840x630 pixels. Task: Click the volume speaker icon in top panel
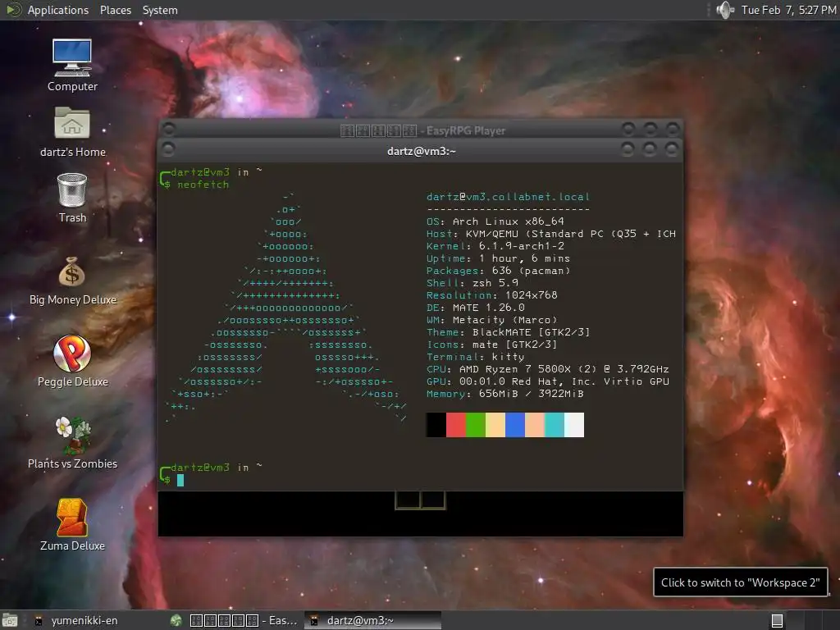[x=725, y=10]
